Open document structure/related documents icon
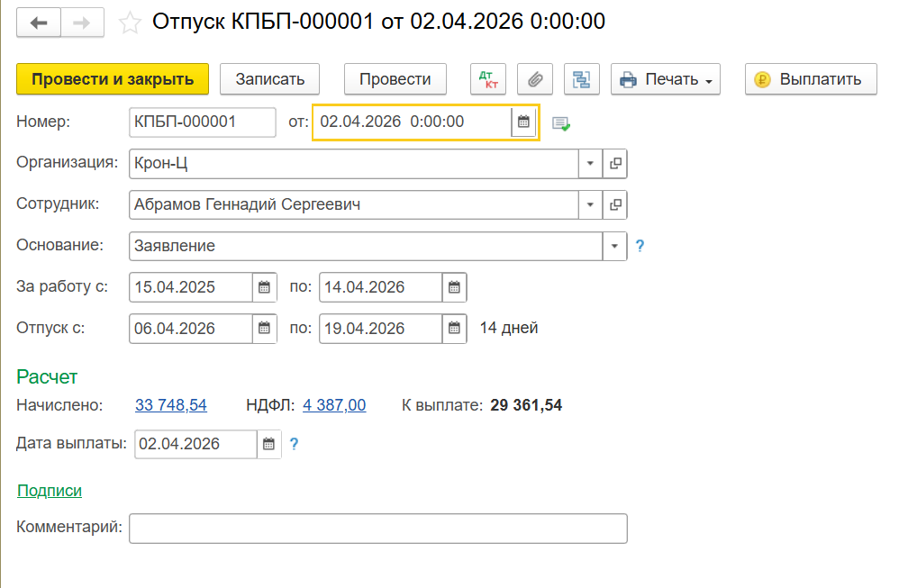Viewport: 899px width, 588px height. [581, 79]
